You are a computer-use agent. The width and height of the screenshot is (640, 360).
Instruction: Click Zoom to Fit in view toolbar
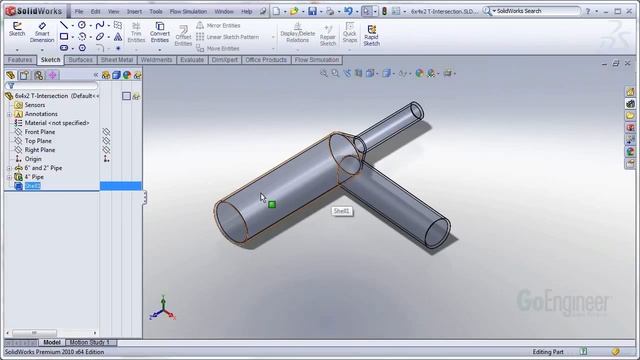click(x=324, y=73)
